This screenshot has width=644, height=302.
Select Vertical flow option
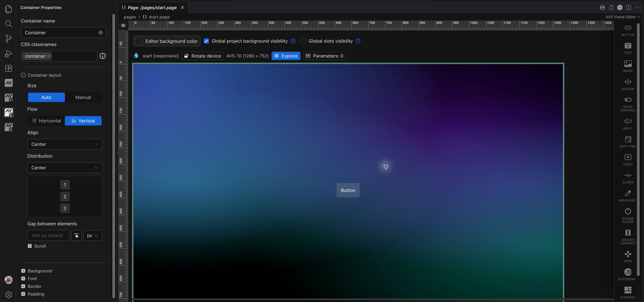(83, 121)
